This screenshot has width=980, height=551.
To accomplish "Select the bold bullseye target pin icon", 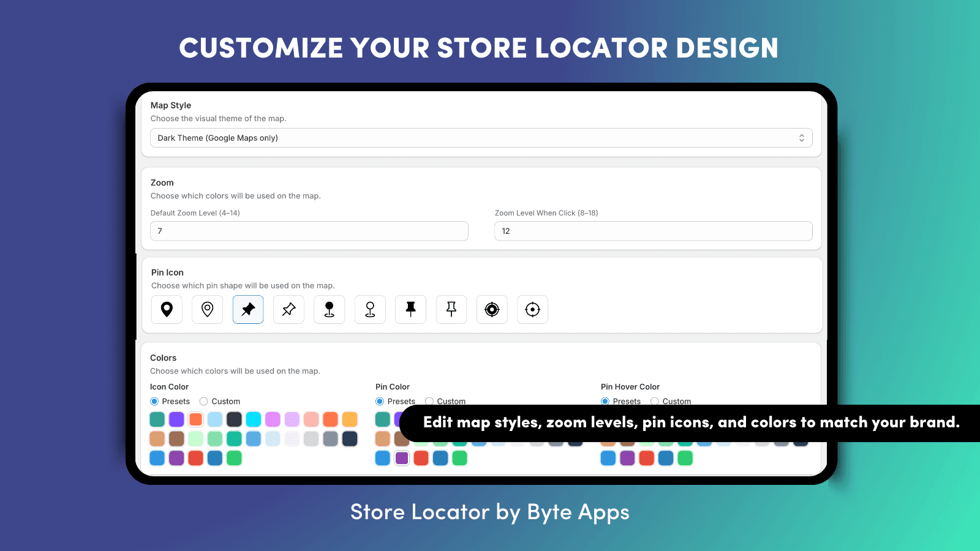I will [x=492, y=309].
